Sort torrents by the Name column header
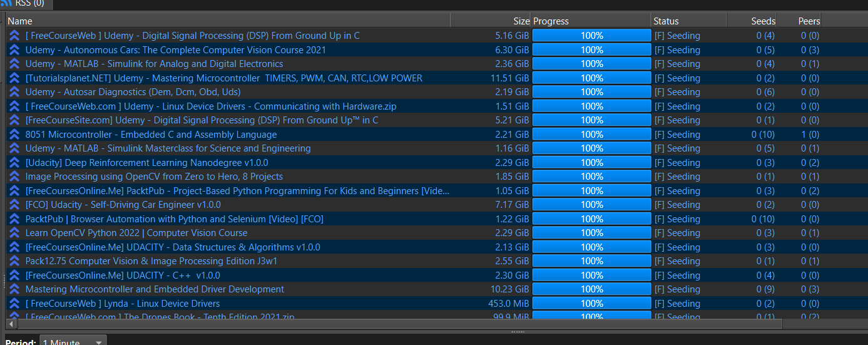The image size is (868, 345). [228, 21]
